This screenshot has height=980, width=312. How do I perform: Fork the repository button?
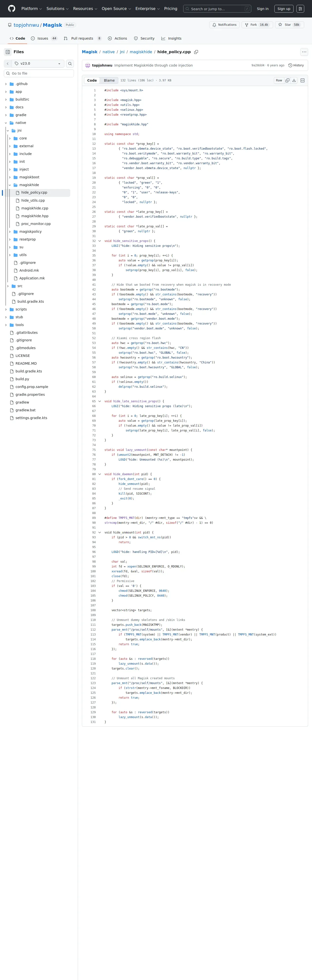click(257, 25)
